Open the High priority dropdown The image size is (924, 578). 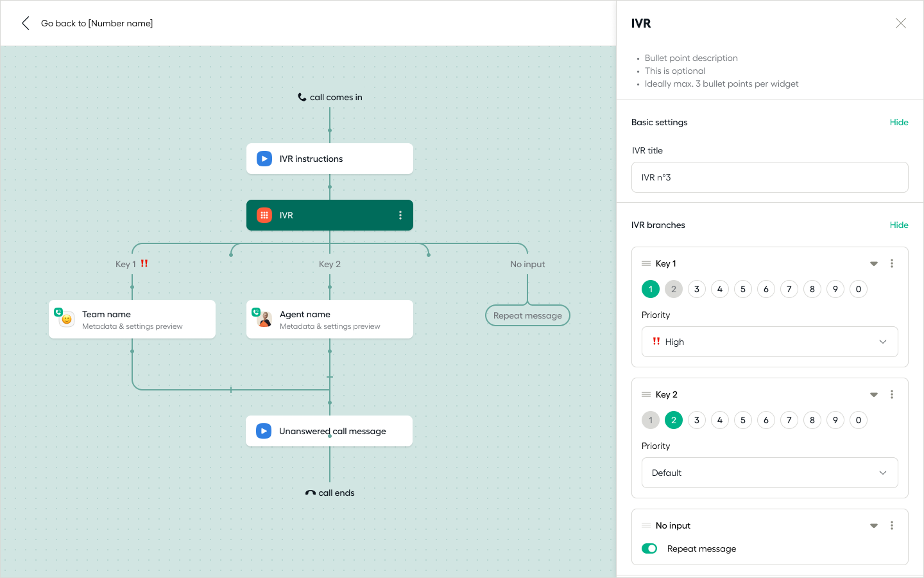769,342
